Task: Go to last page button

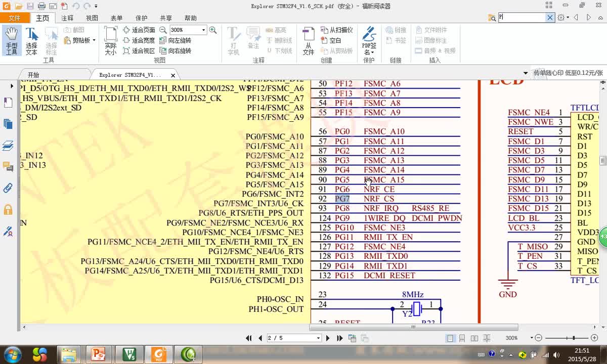Action: pyautogui.click(x=339, y=338)
